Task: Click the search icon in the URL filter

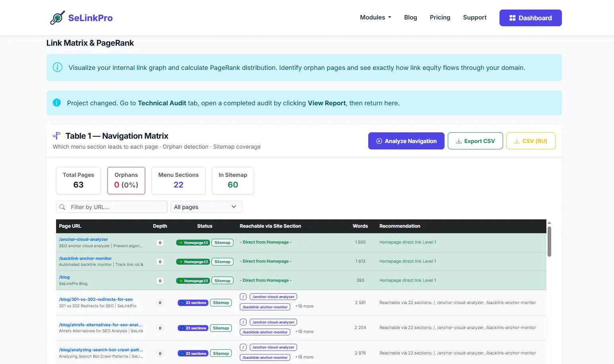Action: click(62, 207)
